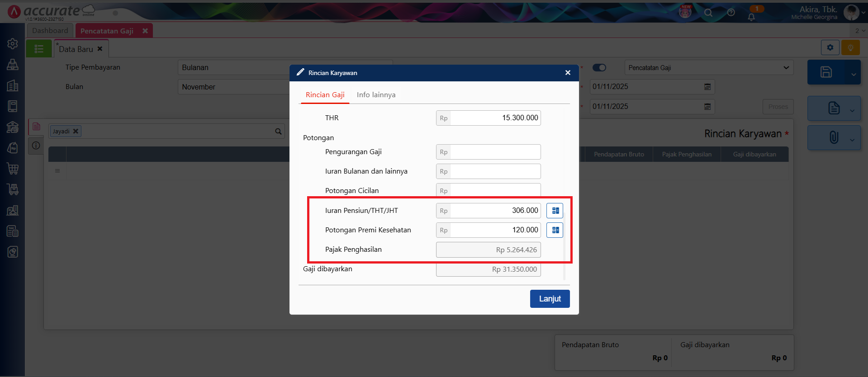Click the shopping cart sidebar icon

(x=13, y=169)
